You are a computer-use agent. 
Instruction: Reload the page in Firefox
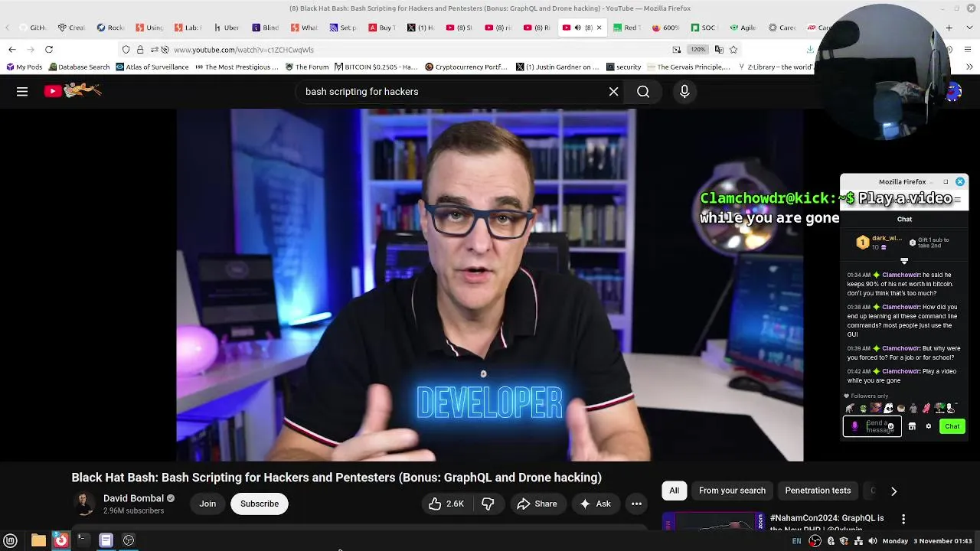coord(49,49)
